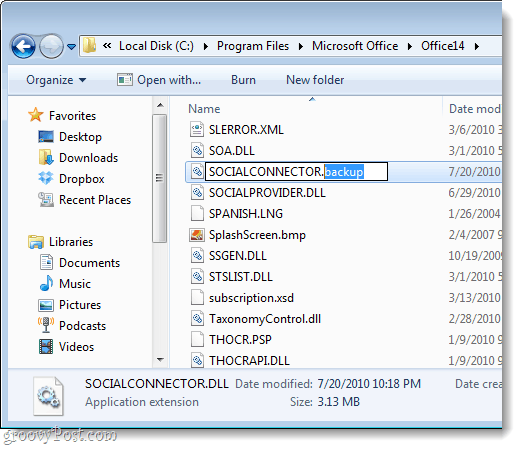This screenshot has height=449, width=522.
Task: Create a New folder
Action: [315, 80]
